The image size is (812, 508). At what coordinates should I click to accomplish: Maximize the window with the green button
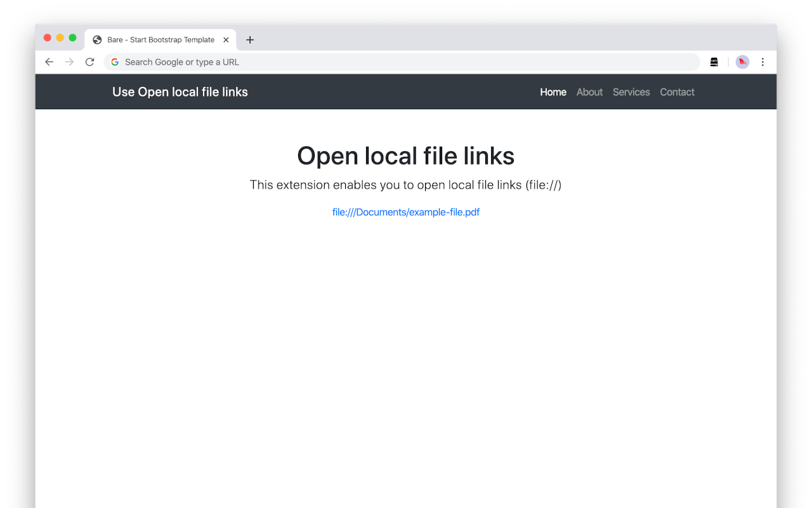click(x=73, y=38)
